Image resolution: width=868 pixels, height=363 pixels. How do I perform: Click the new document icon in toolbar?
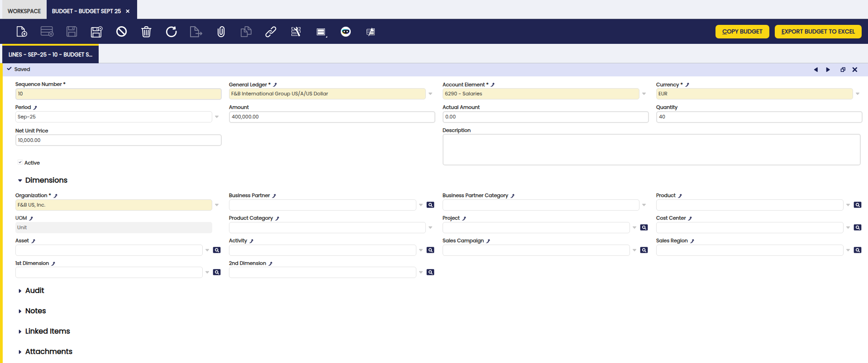[x=22, y=32]
